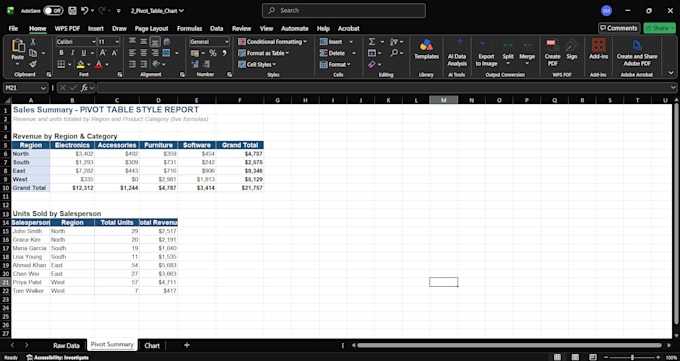680x361 pixels.
Task: Apply Comma Style
Action: [x=224, y=53]
